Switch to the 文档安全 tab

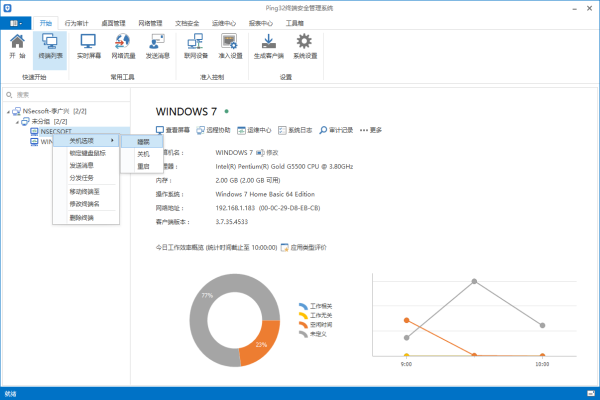coord(187,23)
